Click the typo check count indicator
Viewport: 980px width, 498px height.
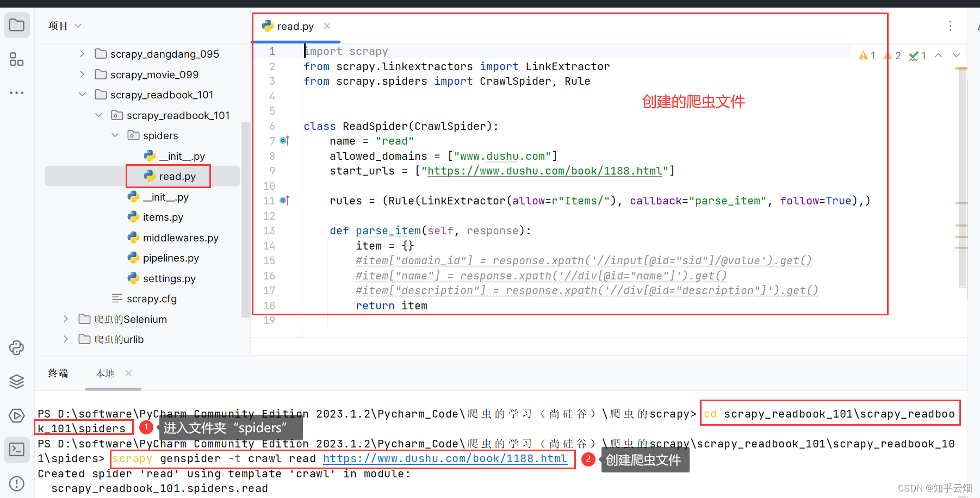pos(917,55)
